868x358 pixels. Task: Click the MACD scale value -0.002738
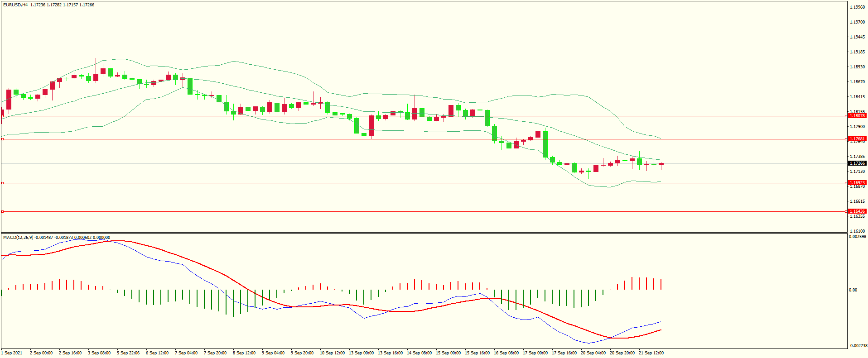click(857, 345)
